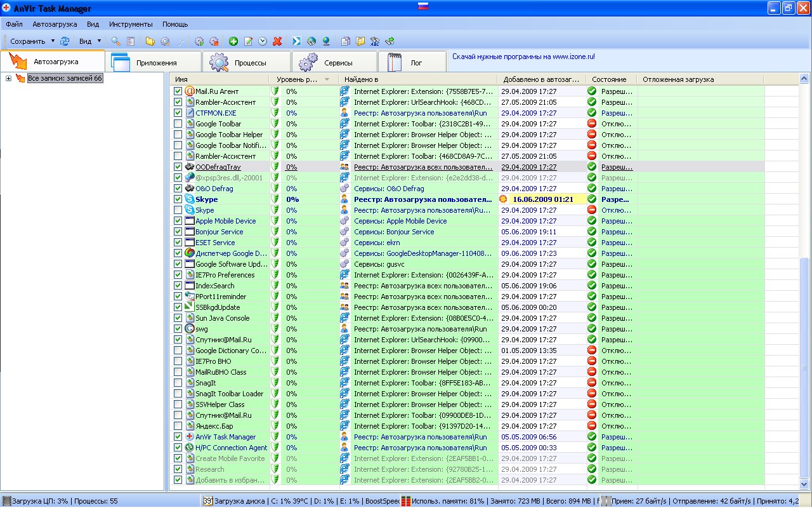This screenshot has height=508, width=812.
Task: Click the blue arrow icon in toolbar
Action: click(x=296, y=41)
